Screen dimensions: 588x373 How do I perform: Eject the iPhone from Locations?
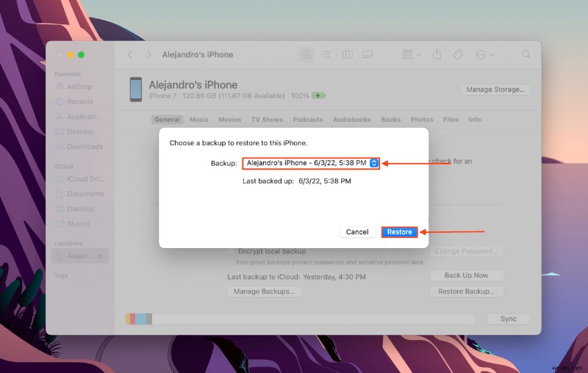[x=100, y=256]
